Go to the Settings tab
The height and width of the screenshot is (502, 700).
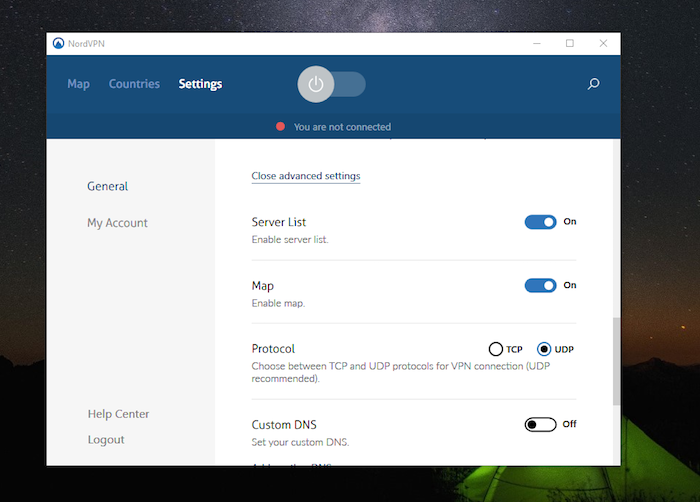pyautogui.click(x=200, y=84)
